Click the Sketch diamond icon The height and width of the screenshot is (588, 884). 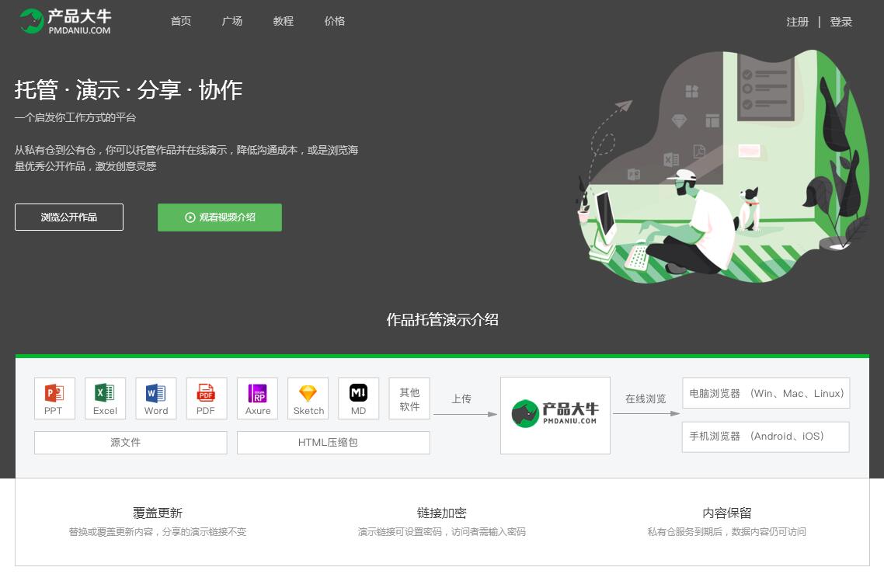click(x=308, y=398)
